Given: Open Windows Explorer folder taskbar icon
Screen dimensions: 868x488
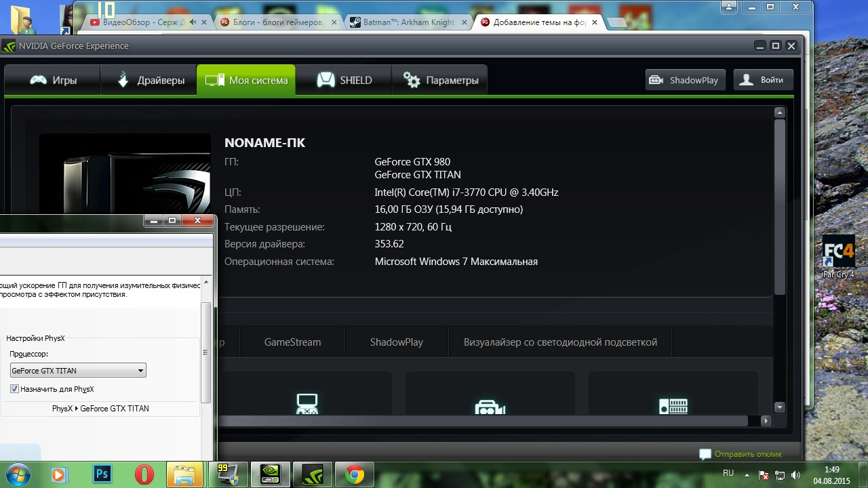Looking at the screenshot, I should (184, 475).
